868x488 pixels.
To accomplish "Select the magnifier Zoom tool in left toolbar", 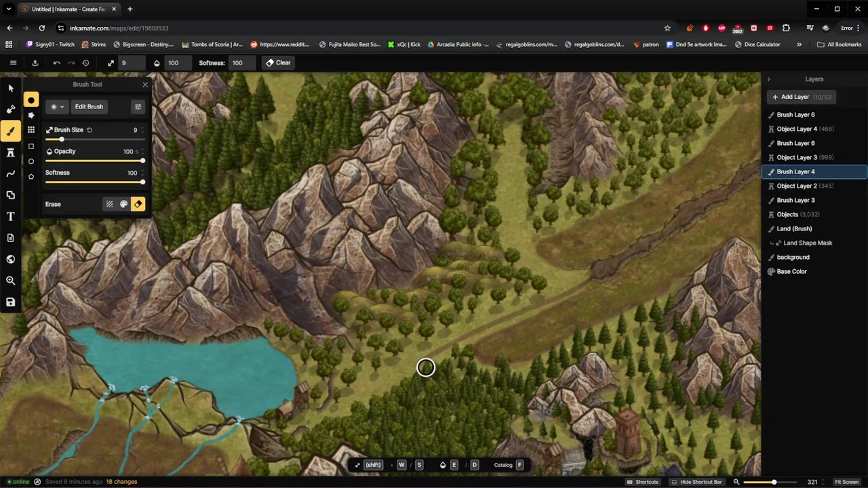I will click(10, 281).
